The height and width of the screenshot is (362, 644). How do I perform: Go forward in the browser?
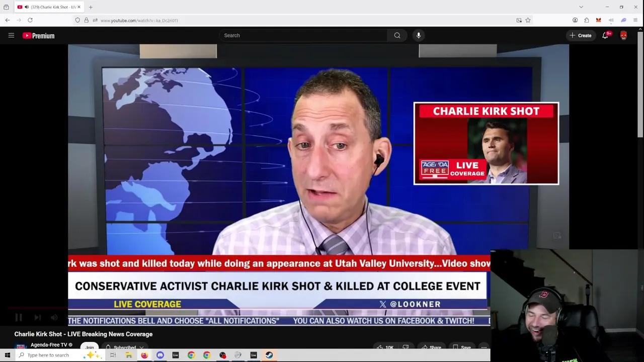click(19, 20)
